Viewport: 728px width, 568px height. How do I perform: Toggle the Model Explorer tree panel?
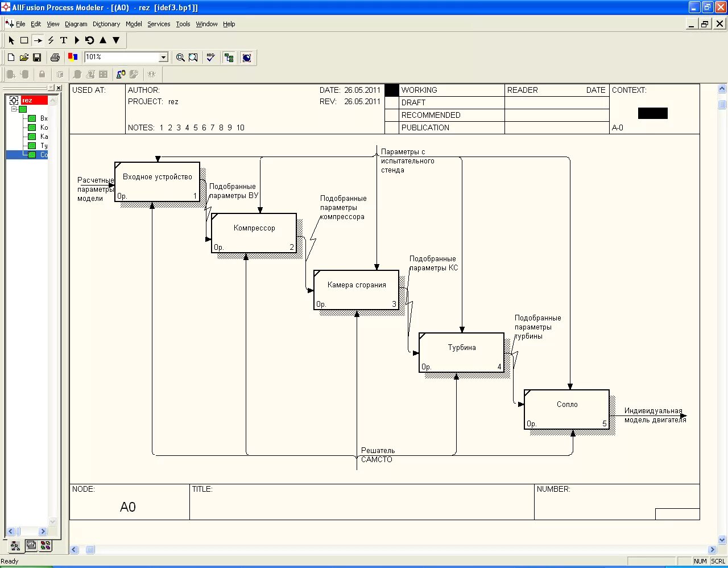click(x=229, y=57)
